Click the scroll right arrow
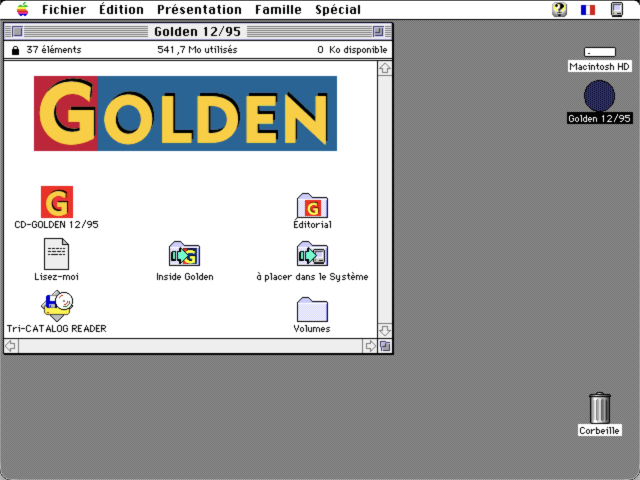 point(370,346)
